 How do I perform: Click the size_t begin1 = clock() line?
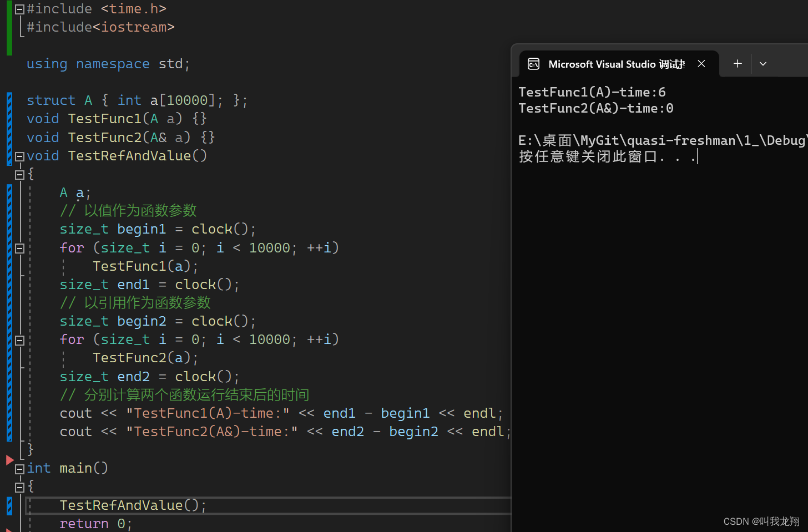pyautogui.click(x=158, y=229)
